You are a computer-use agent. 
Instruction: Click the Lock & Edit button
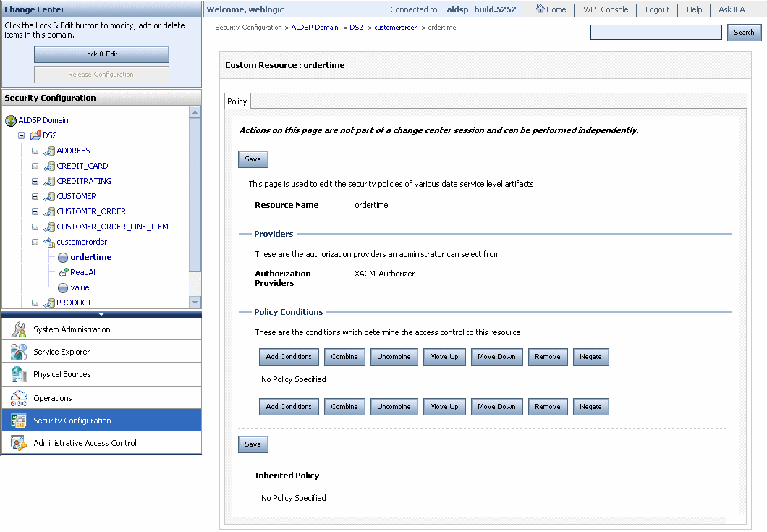click(x=101, y=54)
